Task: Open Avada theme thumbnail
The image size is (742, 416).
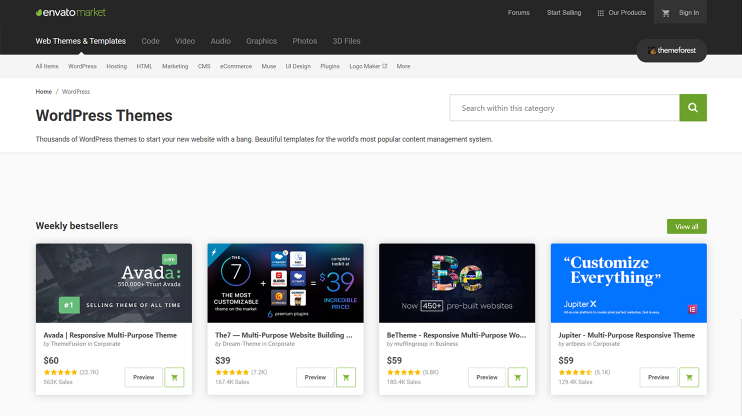Action: (x=114, y=283)
